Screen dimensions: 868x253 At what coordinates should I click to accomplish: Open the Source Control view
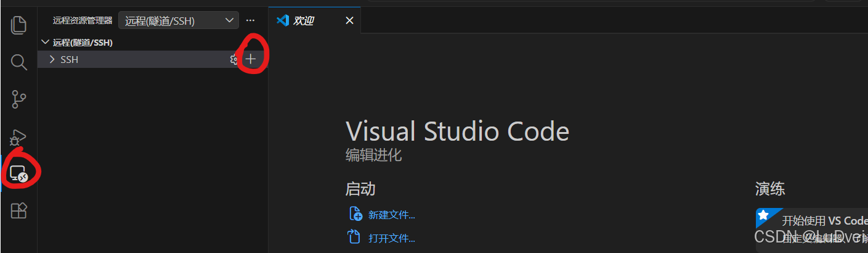point(19,99)
